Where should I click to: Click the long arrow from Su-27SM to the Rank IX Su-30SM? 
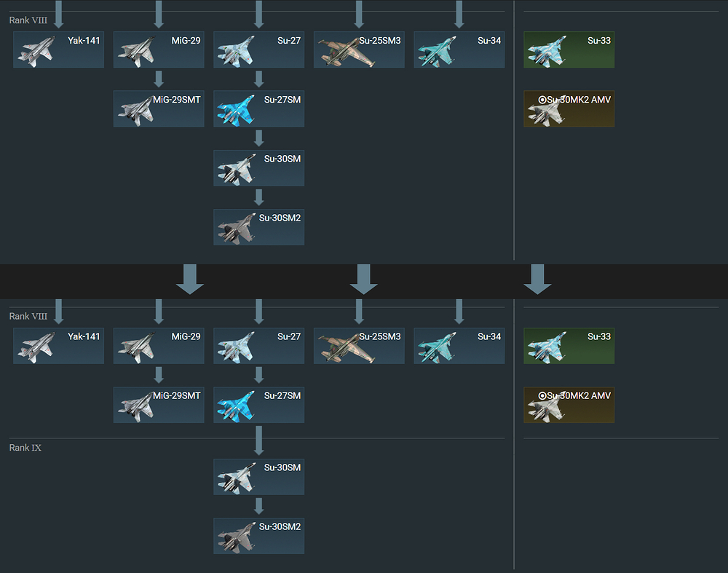(x=259, y=440)
